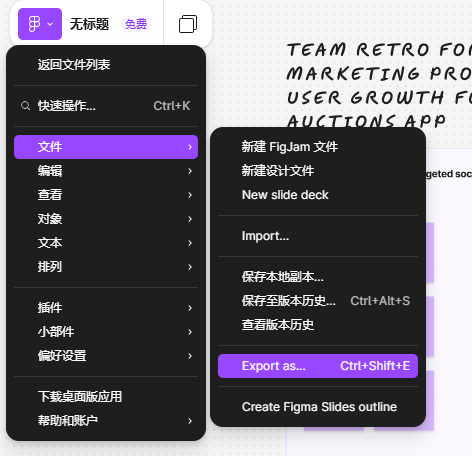Expand the 查看 submenu
This screenshot has height=456, width=472.
pyautogui.click(x=106, y=195)
